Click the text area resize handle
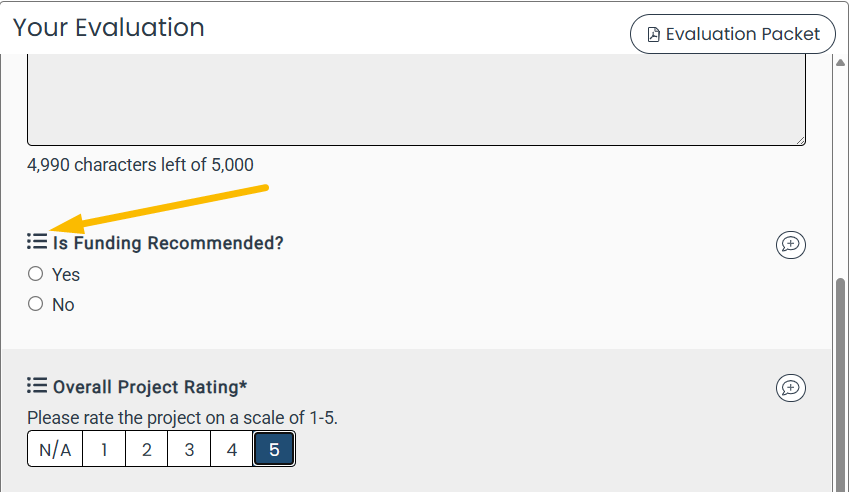The height and width of the screenshot is (492, 849). tap(800, 140)
